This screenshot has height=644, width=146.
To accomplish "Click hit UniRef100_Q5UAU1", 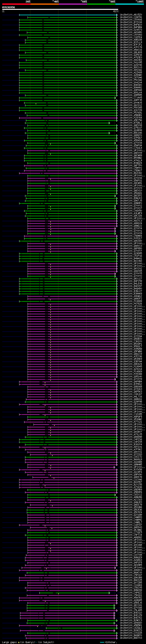I will 131,193.
